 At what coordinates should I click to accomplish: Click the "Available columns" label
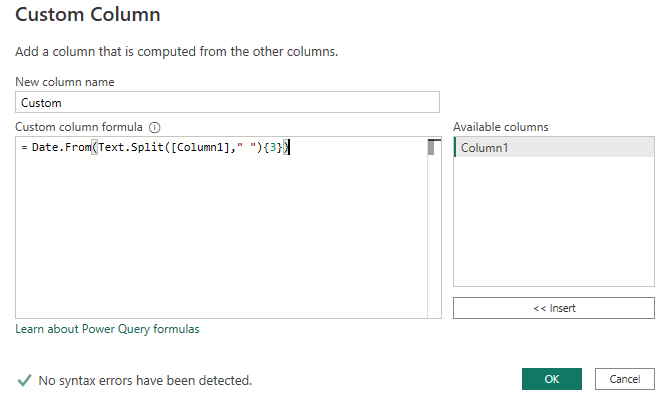(501, 127)
